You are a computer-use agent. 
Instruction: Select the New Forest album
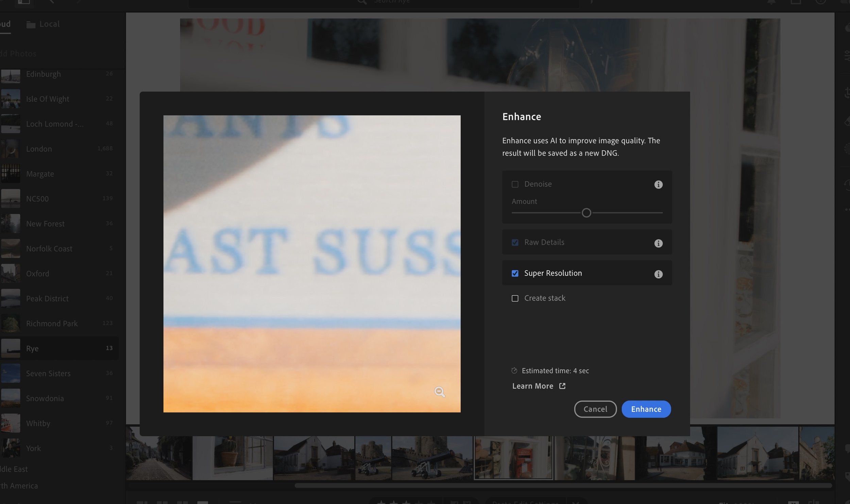60,224
